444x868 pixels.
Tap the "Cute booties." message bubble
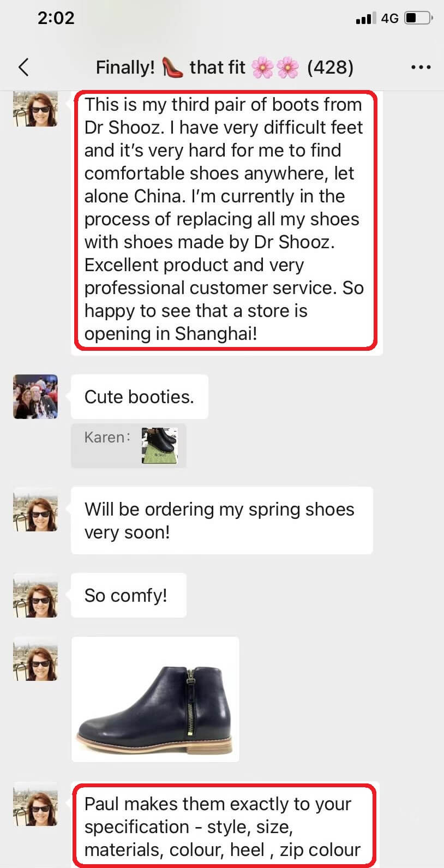tap(139, 397)
